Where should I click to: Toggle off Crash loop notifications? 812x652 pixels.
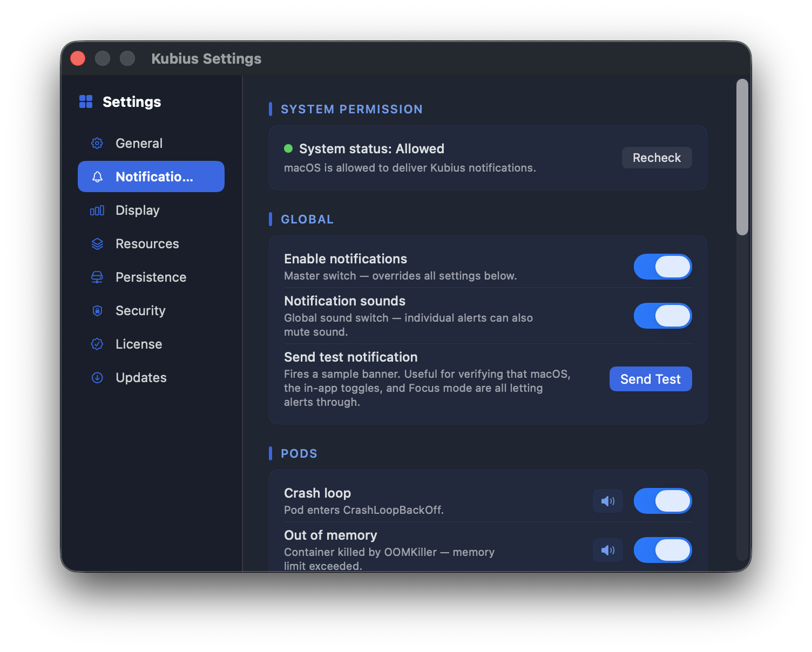(x=663, y=501)
